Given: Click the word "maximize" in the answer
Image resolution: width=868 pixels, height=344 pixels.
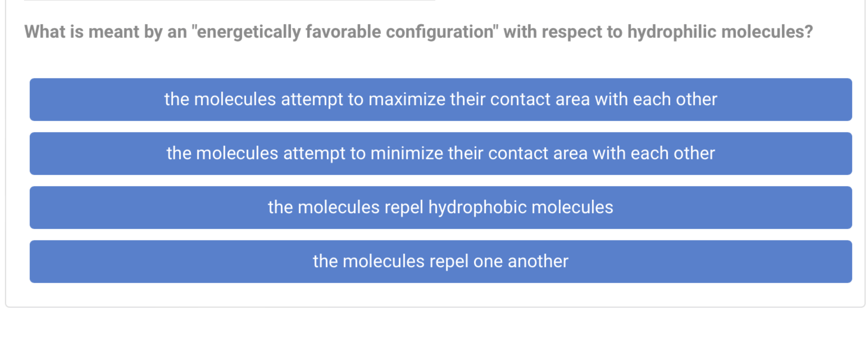Looking at the screenshot, I should [407, 100].
